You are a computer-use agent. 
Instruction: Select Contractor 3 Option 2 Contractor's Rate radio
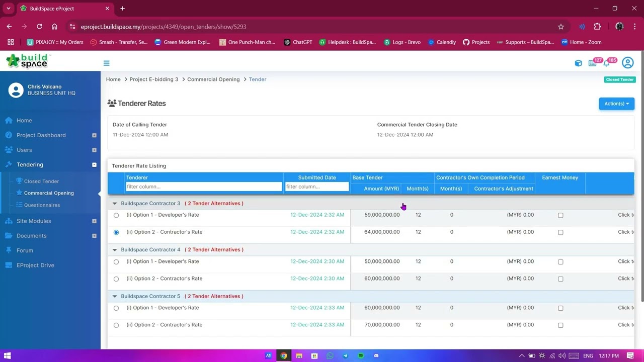coord(116,232)
